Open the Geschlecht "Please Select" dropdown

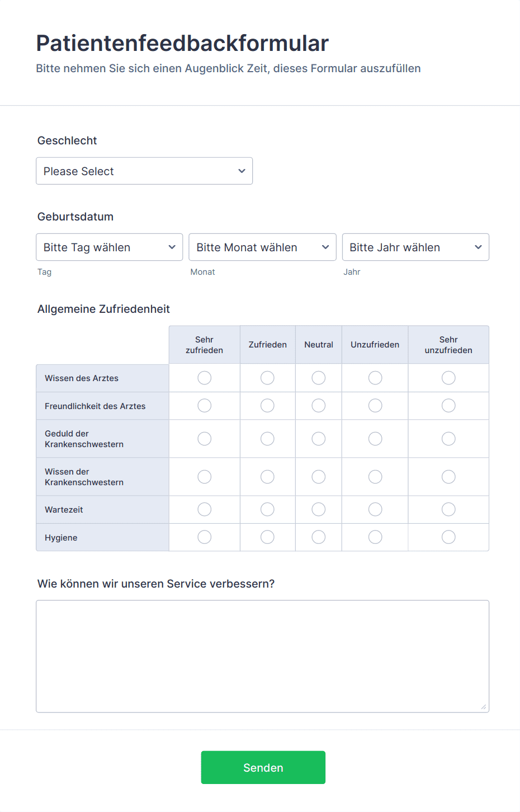point(144,171)
